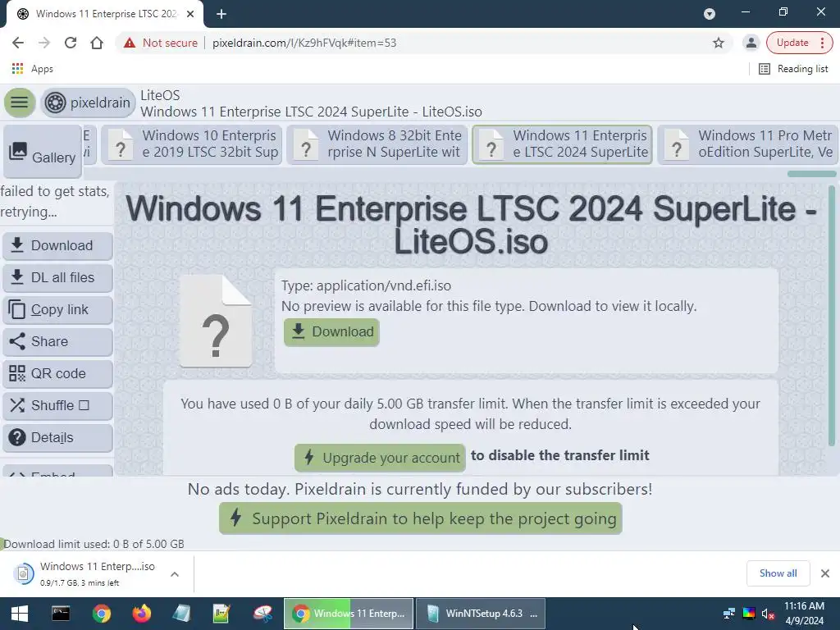Launch Firefox from taskbar
This screenshot has height=630, width=840.
pos(141,614)
